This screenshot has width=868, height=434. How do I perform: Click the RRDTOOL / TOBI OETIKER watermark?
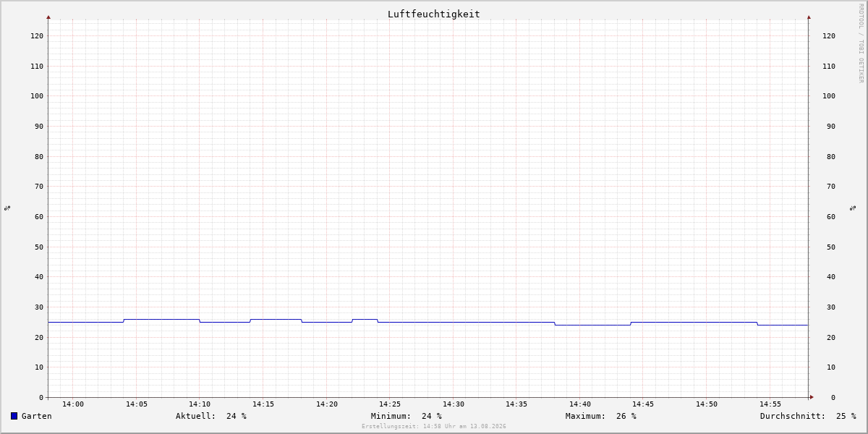[x=861, y=43]
